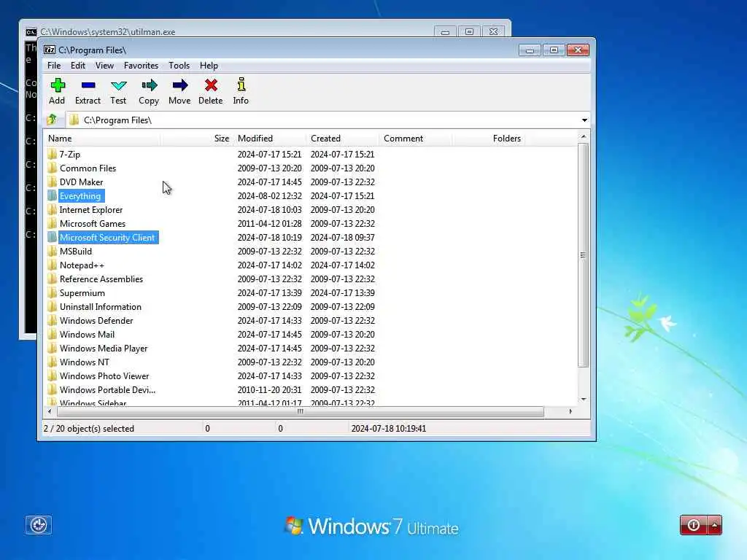
Task: Click the scroll left arrow
Action: tap(50, 411)
